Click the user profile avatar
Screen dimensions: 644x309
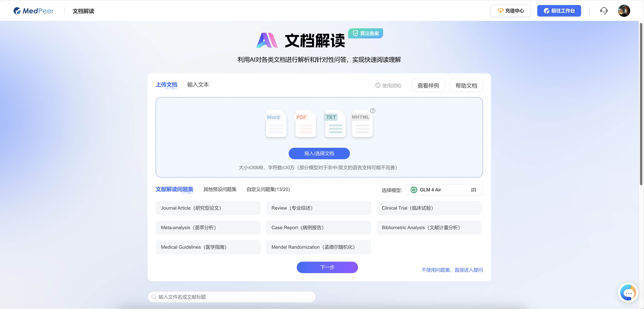[x=624, y=10]
